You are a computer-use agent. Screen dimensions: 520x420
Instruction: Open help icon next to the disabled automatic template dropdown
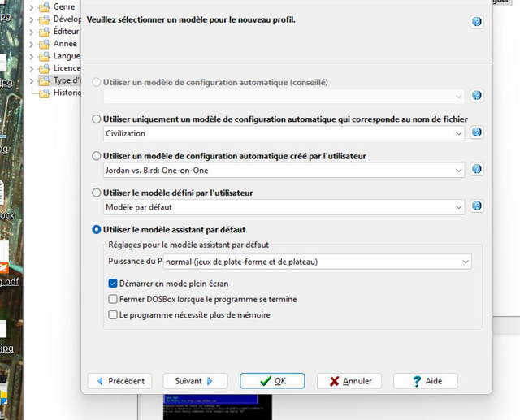tap(477, 96)
